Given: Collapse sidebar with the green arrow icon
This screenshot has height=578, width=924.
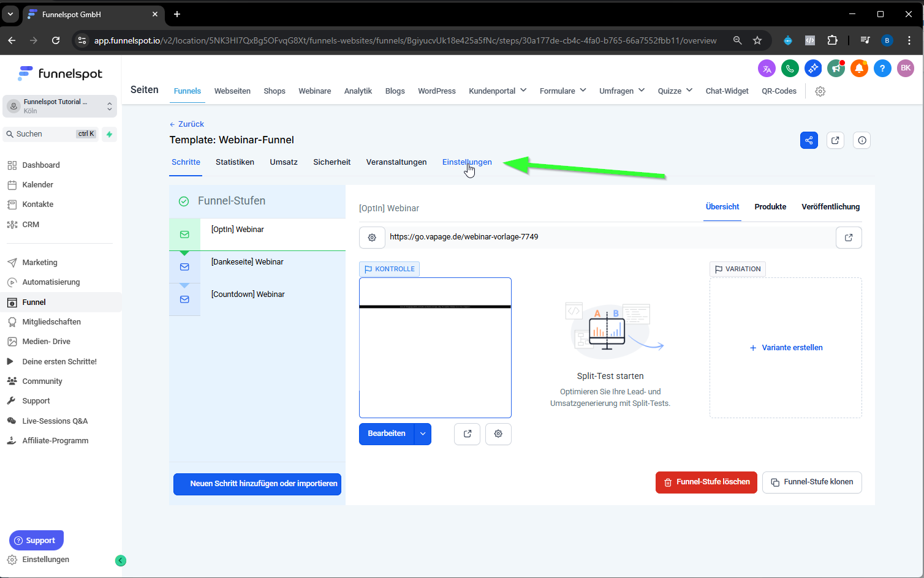Looking at the screenshot, I should 121,560.
